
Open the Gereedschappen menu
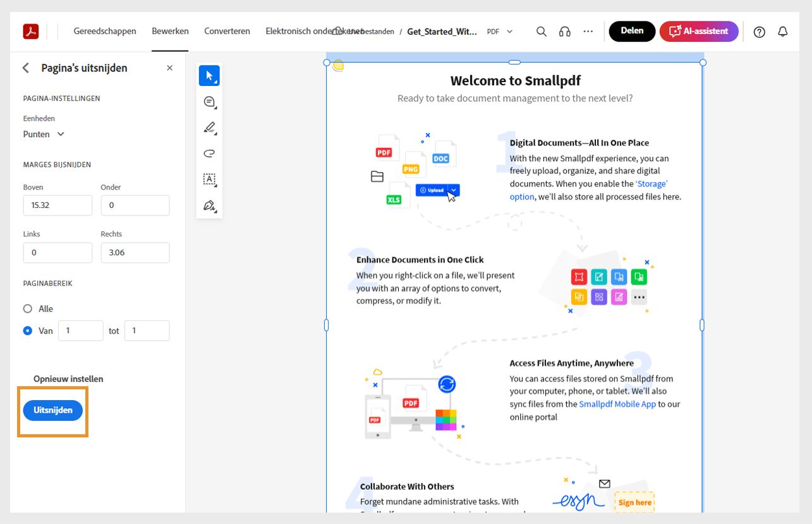click(104, 30)
